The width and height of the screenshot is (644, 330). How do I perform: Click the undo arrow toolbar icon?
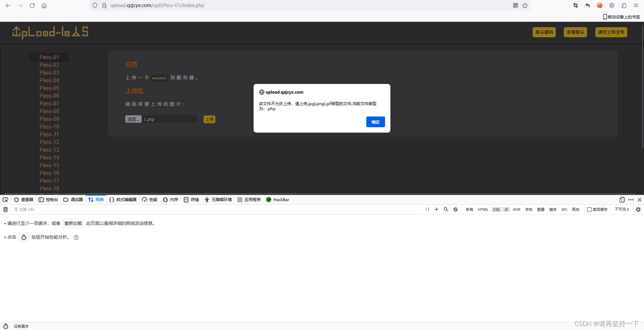point(588,5)
